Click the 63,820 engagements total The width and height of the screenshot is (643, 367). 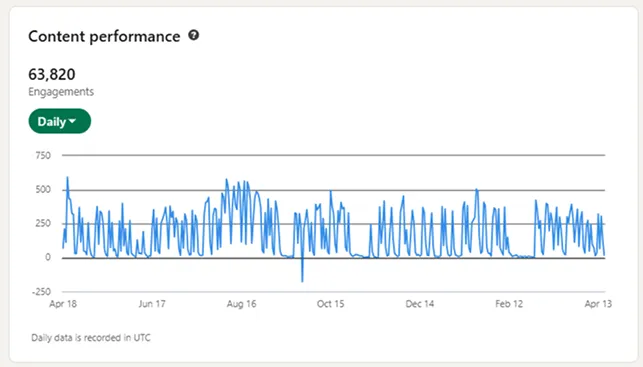pyautogui.click(x=52, y=74)
